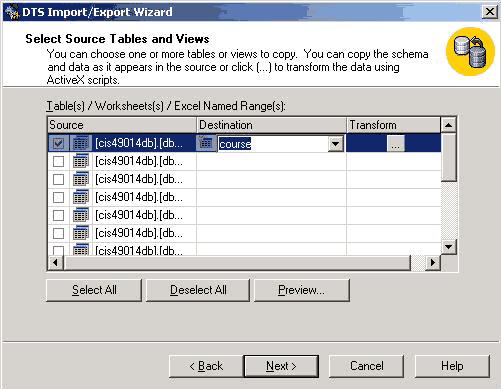Open the Transform ellipsis button
The width and height of the screenshot is (501, 389).
click(x=396, y=143)
